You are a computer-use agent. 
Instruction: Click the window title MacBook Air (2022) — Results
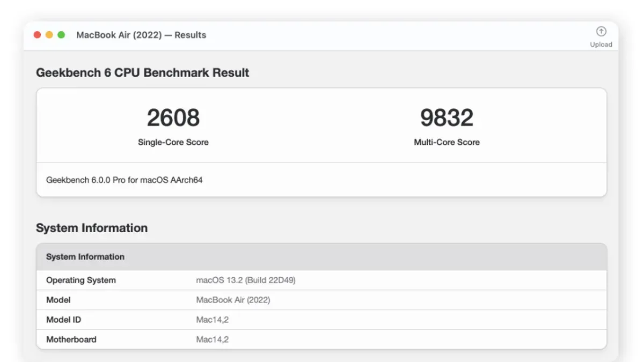(141, 35)
